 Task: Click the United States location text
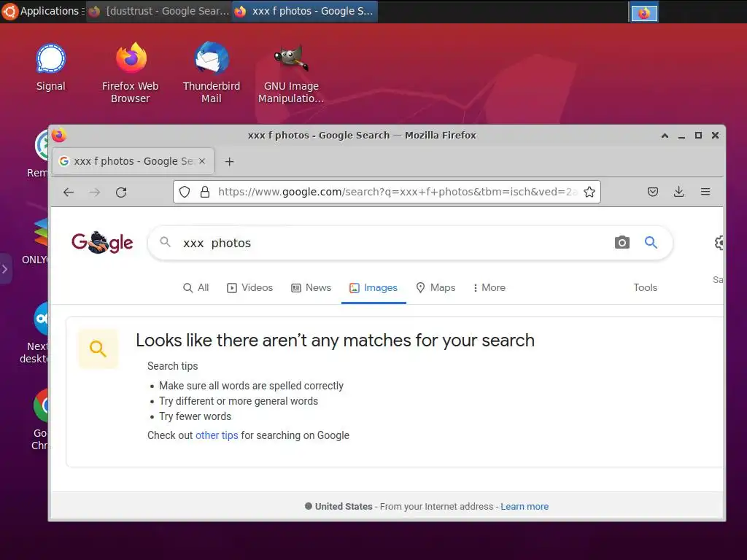click(x=344, y=507)
